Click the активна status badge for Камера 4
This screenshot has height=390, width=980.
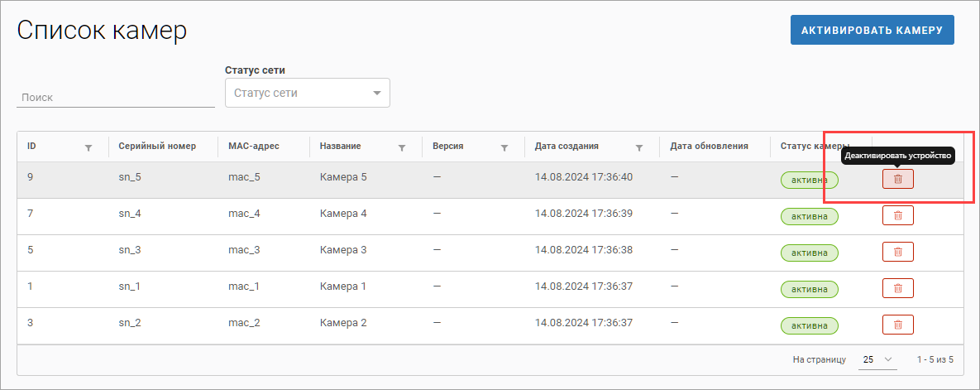pyautogui.click(x=809, y=217)
